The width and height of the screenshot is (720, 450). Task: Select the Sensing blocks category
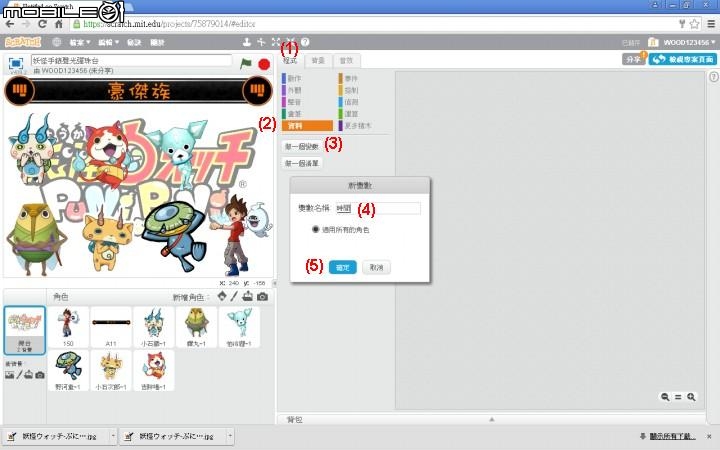[x=363, y=102]
